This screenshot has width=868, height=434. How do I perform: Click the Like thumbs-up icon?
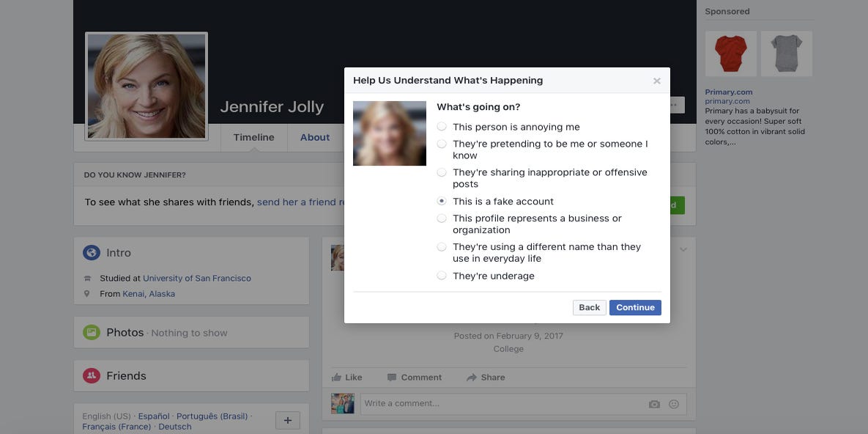[x=337, y=378]
